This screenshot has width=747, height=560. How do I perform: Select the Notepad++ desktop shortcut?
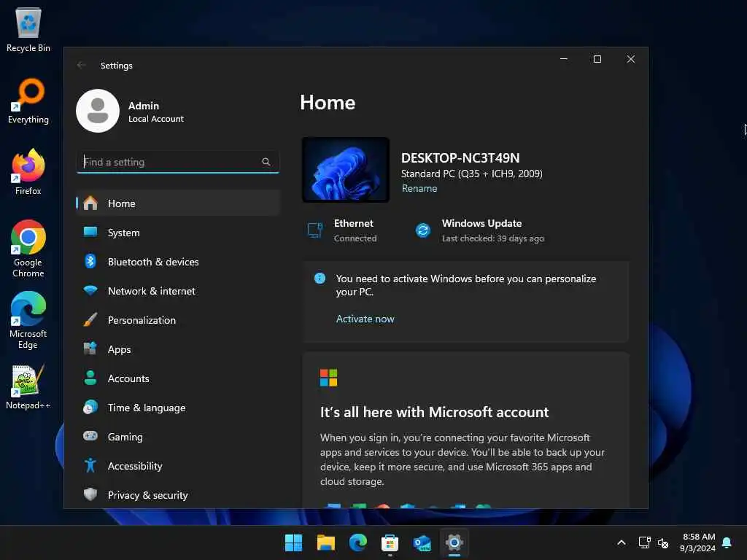(28, 387)
